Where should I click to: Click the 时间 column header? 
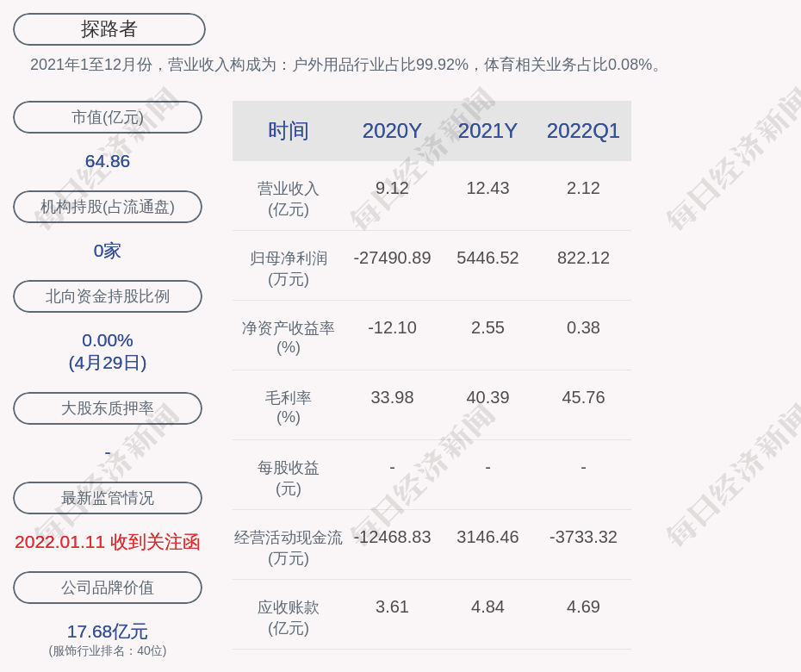tap(289, 131)
